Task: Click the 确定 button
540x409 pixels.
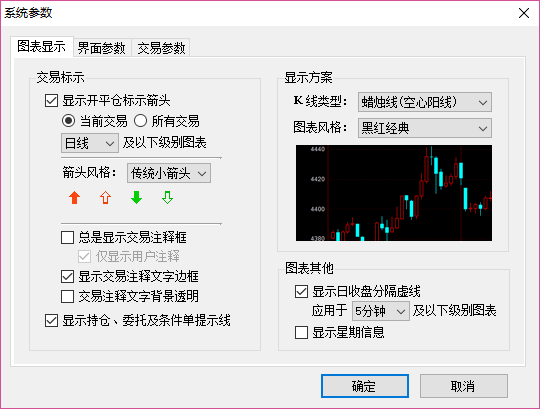Action: (365, 386)
